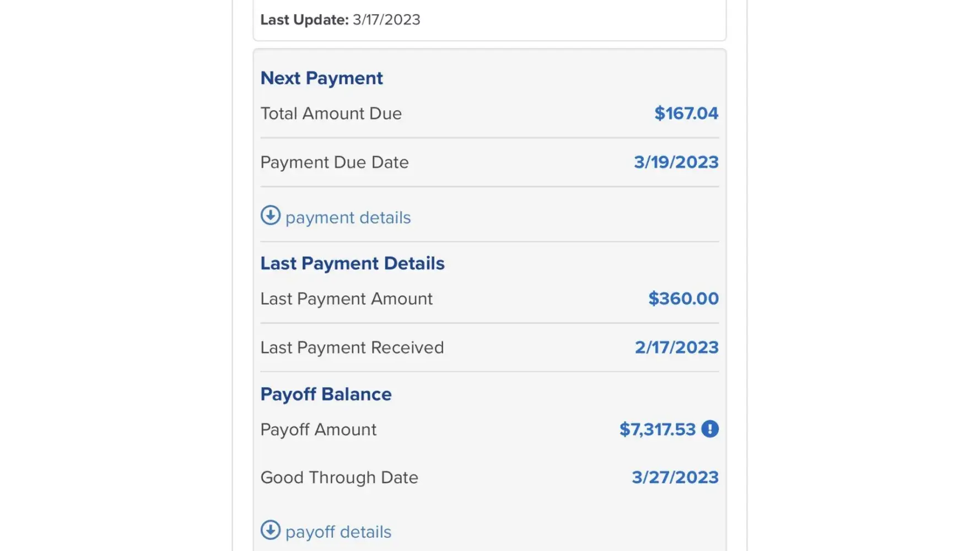
Task: Click the payment details down-arrow icon
Action: coord(270,215)
